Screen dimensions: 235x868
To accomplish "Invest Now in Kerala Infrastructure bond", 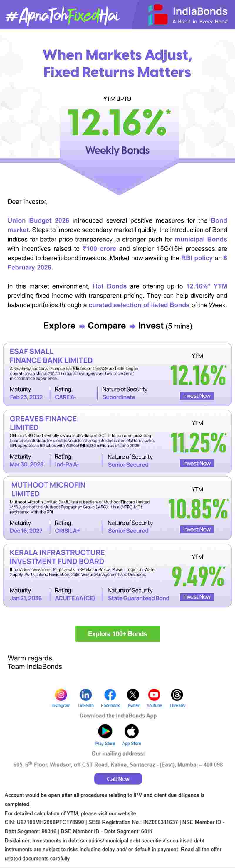I will [x=197, y=597].
